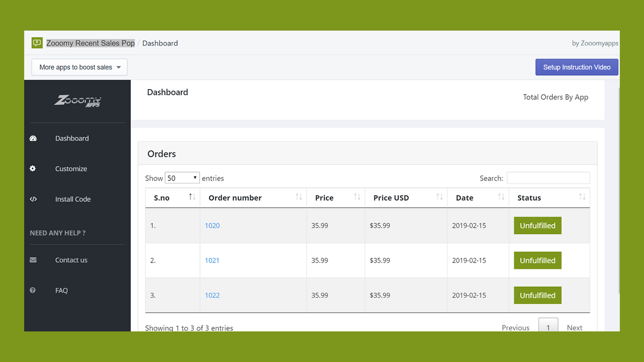Click the by Zooomyapps text
The width and height of the screenshot is (644, 362).
(x=595, y=43)
